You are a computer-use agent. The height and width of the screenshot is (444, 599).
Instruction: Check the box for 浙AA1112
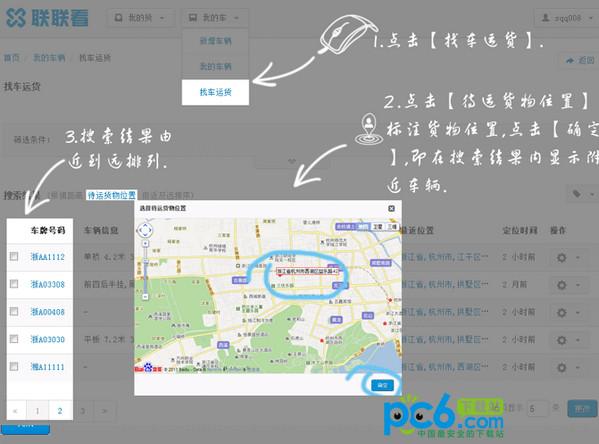tap(14, 256)
